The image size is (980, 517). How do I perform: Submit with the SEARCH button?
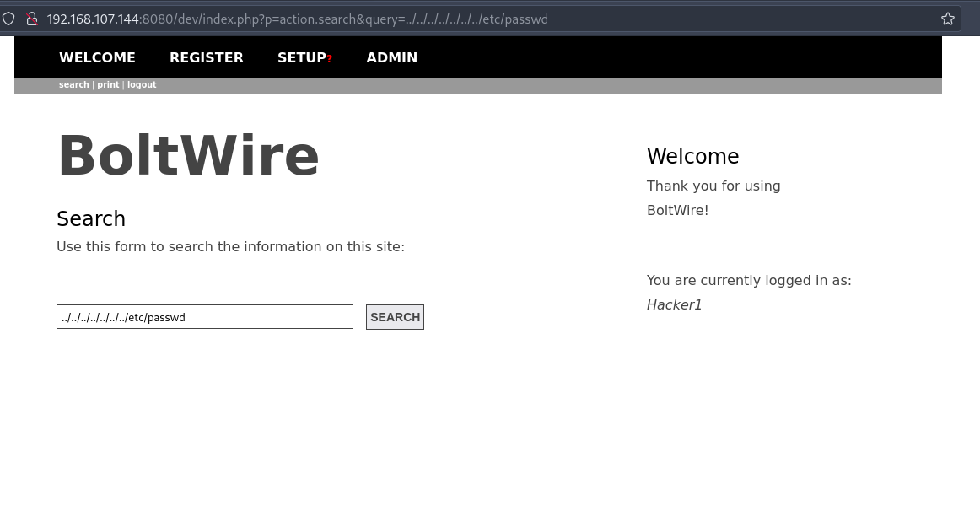pos(395,317)
